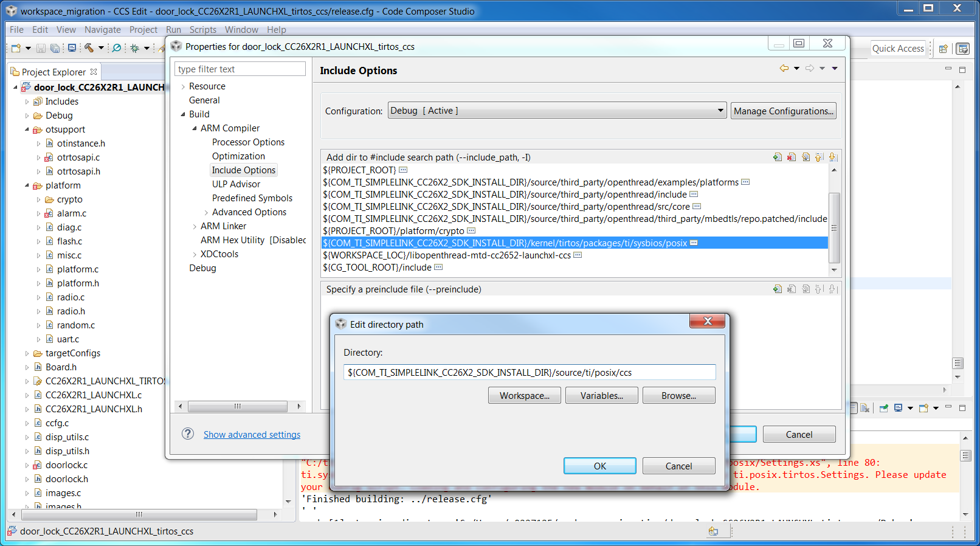Click Cancel in the Properties dialog
Image resolution: width=980 pixels, height=546 pixels.
coord(799,434)
